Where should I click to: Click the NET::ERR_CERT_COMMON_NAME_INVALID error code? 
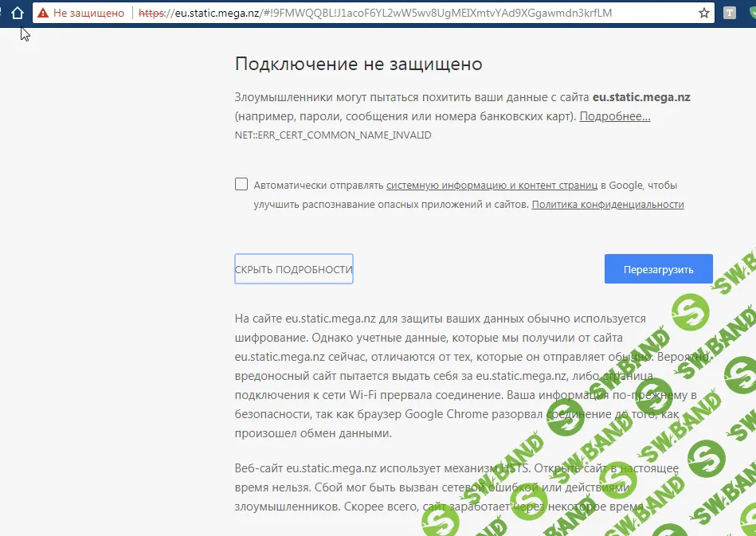333,135
